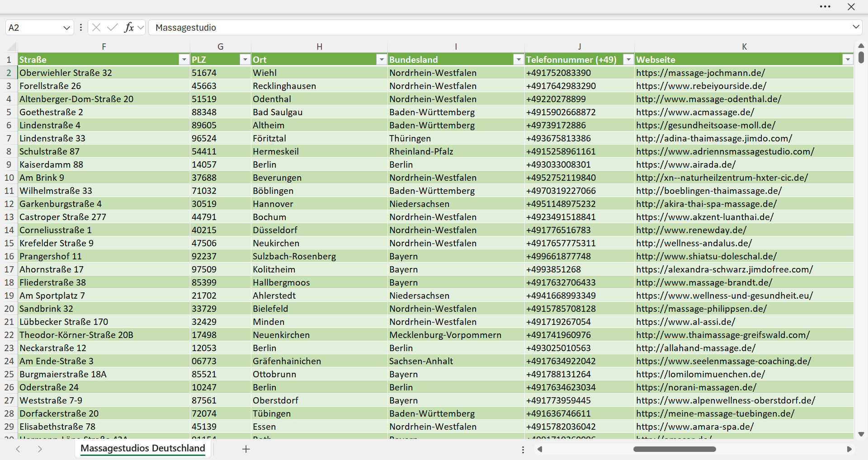Open the insert function fx button
The width and height of the screenshot is (868, 460).
[x=129, y=28]
